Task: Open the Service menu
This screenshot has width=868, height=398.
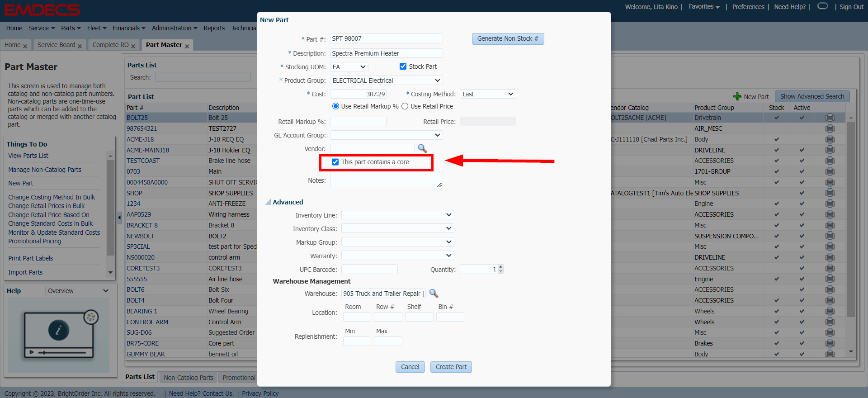Action: click(x=42, y=28)
